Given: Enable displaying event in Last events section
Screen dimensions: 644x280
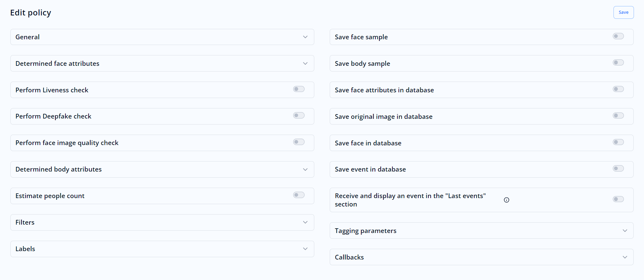Looking at the screenshot, I should pos(618,199).
